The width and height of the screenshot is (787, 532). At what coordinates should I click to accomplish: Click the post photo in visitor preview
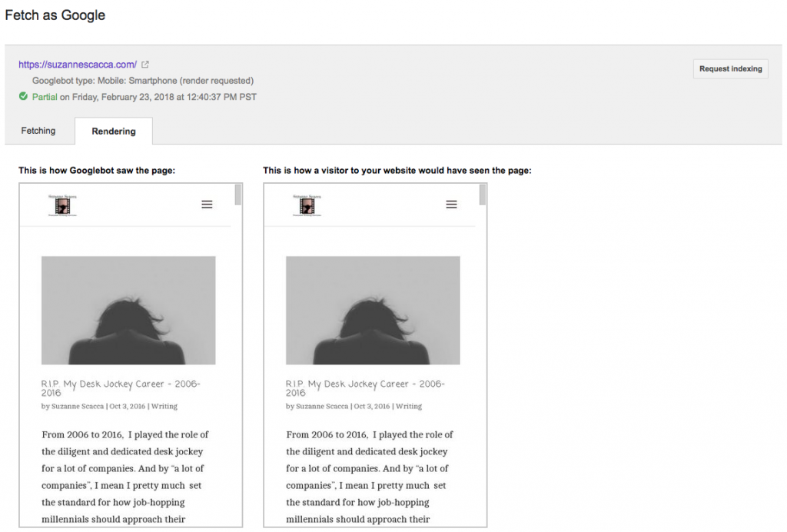click(x=373, y=310)
